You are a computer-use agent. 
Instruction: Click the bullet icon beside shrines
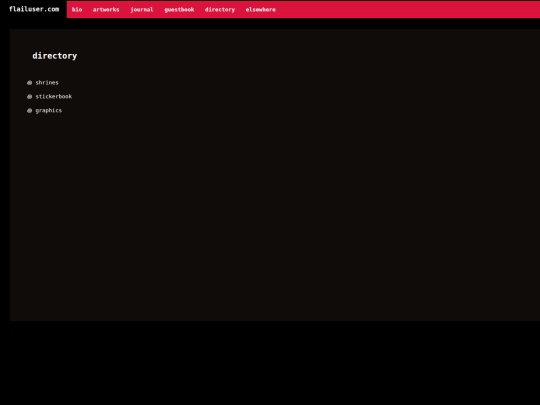pyautogui.click(x=29, y=83)
